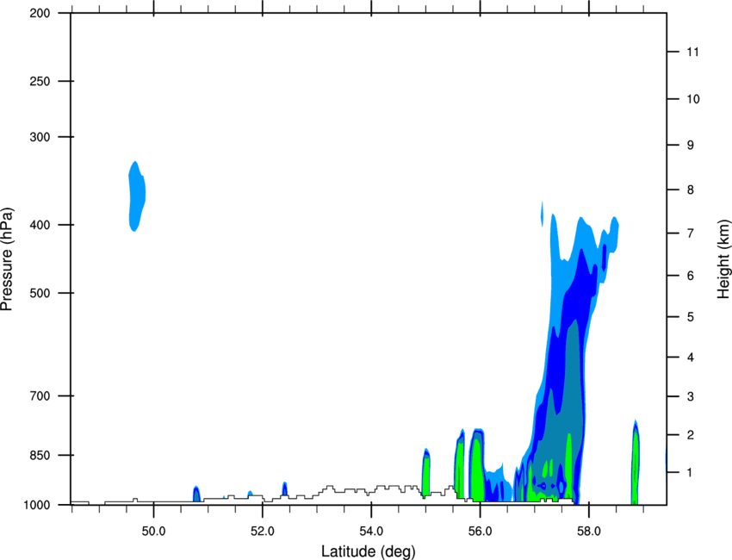Click the 54.0 latitude tick label
This screenshot has width=732, height=560.
click(x=372, y=532)
